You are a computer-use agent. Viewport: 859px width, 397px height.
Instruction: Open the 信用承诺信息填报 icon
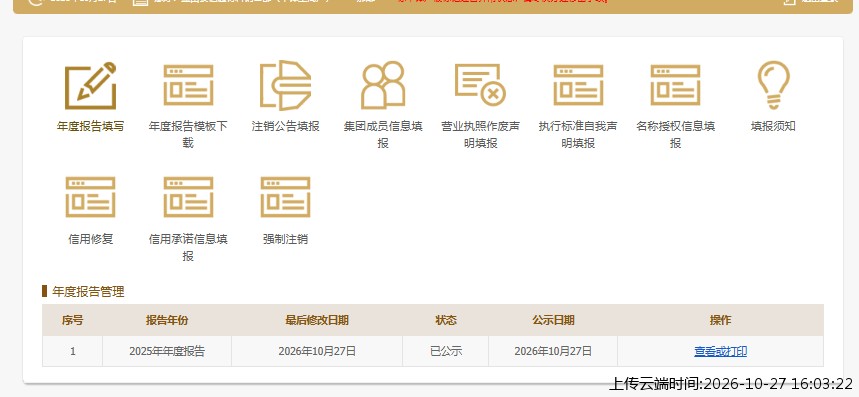pos(188,197)
